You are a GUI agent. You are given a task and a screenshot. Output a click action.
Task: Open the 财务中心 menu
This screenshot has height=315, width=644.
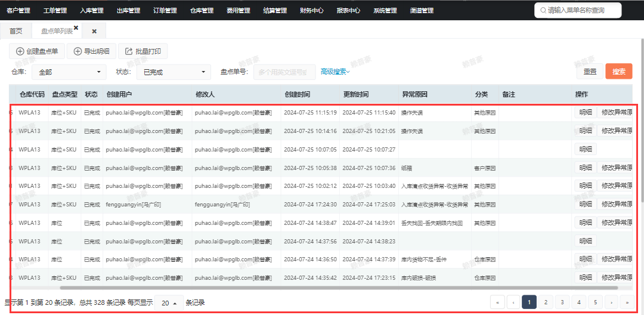pyautogui.click(x=312, y=11)
